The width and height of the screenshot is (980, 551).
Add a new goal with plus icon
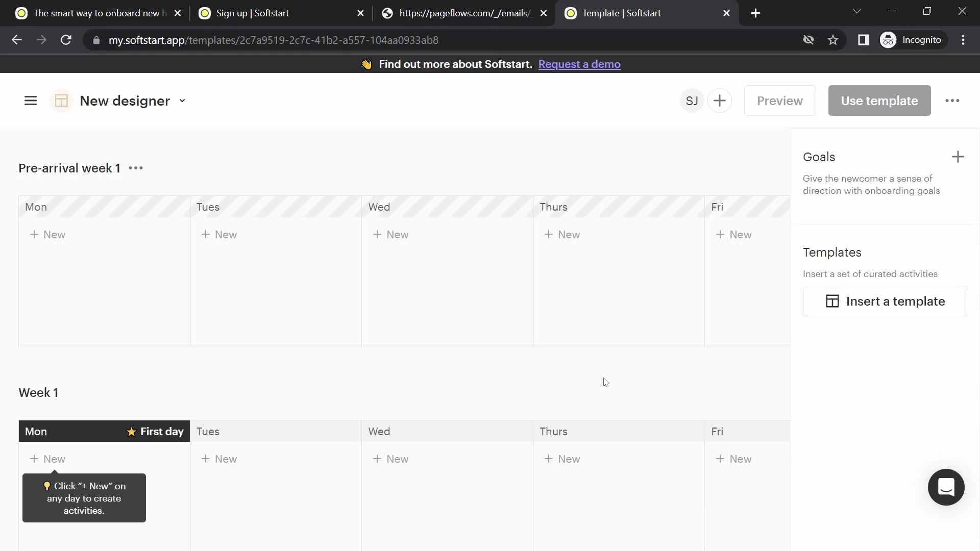(958, 157)
